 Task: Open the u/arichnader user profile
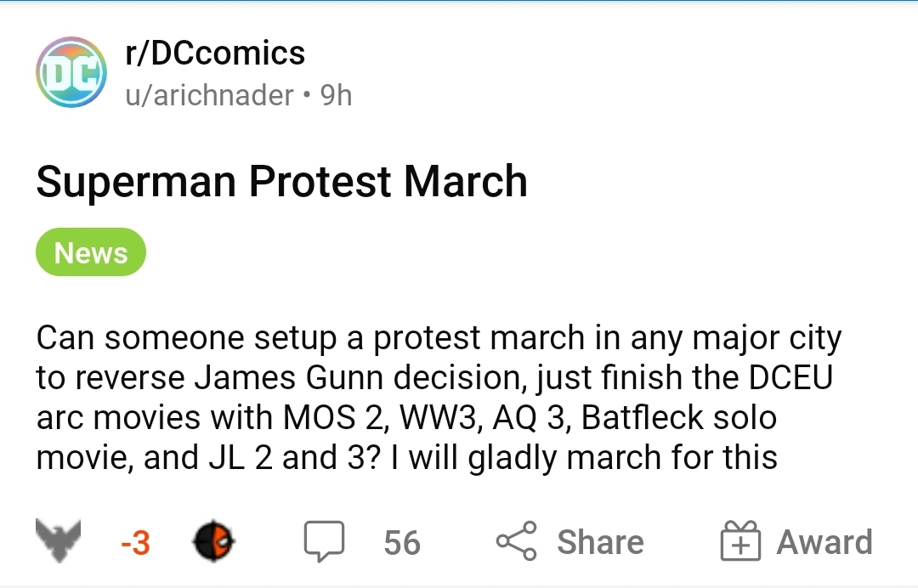[210, 95]
